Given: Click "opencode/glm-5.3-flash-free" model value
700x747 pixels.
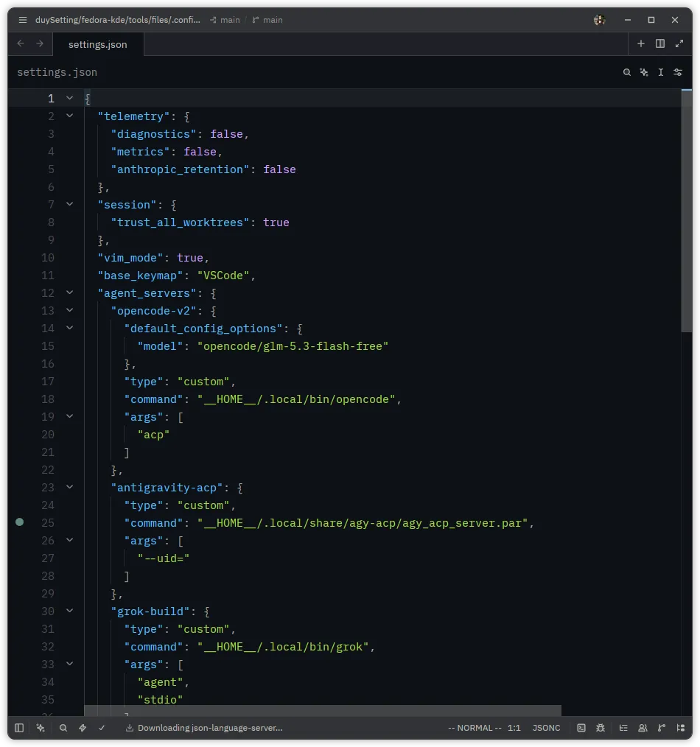Looking at the screenshot, I should tap(293, 346).
